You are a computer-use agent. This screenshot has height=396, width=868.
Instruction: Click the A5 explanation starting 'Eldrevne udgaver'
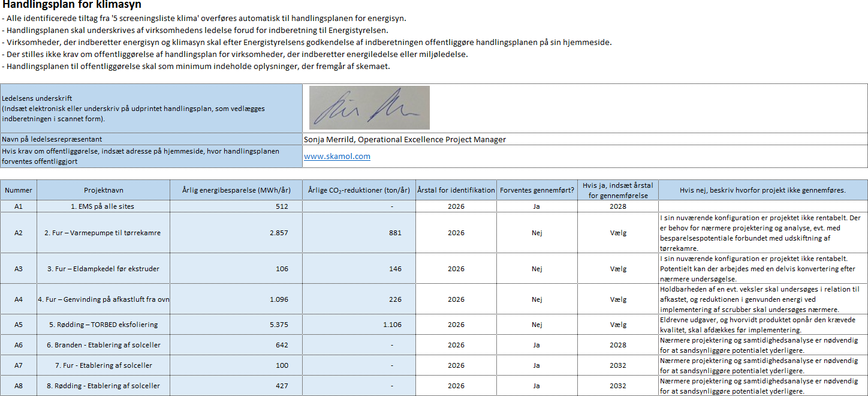762,325
